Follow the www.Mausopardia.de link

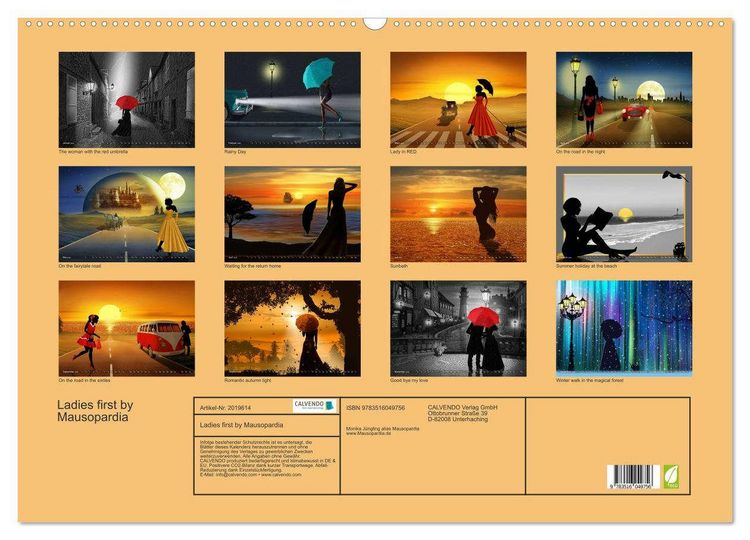pyautogui.click(x=368, y=433)
